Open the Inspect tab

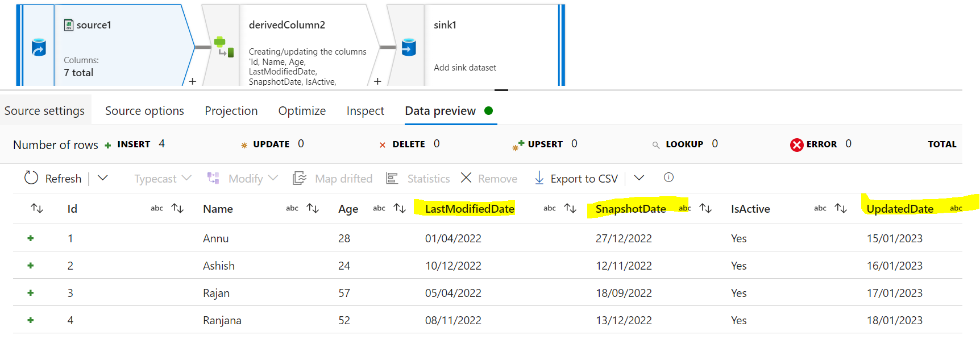pos(365,111)
